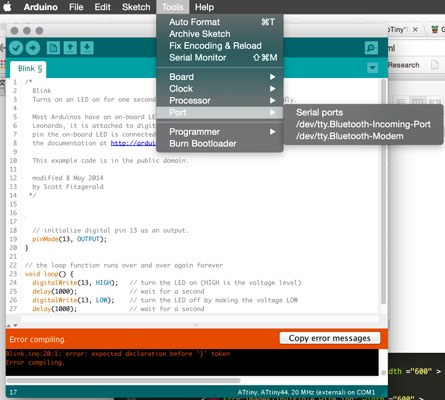Click the editor vertical scrollbar

tap(383, 192)
